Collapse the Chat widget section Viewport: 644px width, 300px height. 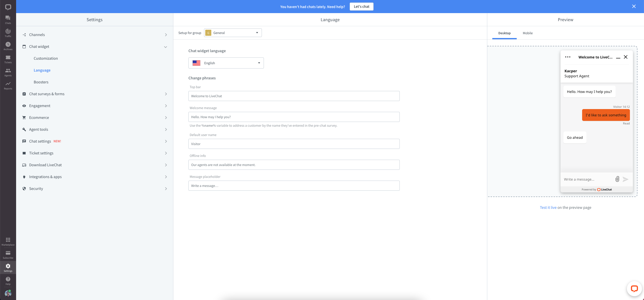pos(95,47)
